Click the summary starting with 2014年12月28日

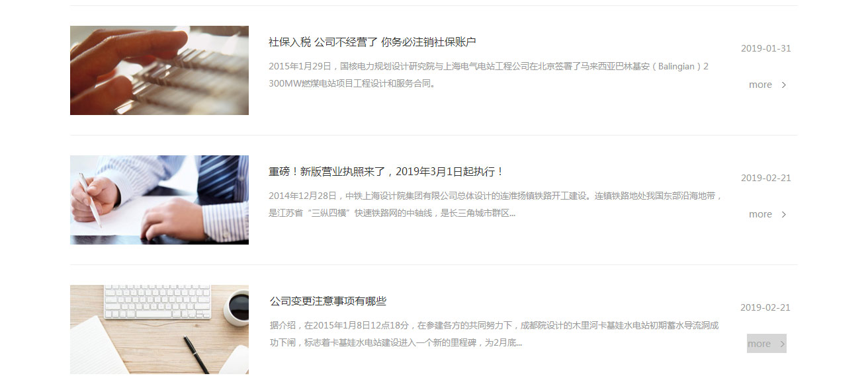coord(496,204)
